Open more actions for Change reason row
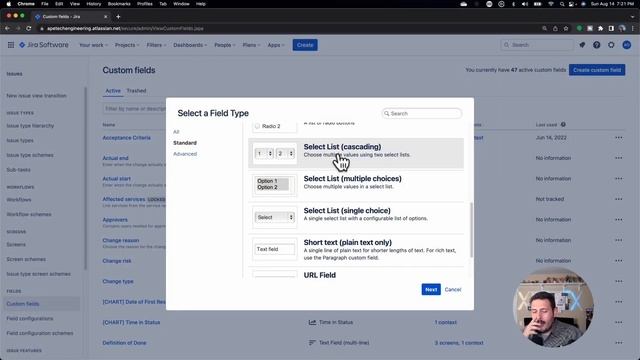The height and width of the screenshot is (360, 640). tap(619, 240)
